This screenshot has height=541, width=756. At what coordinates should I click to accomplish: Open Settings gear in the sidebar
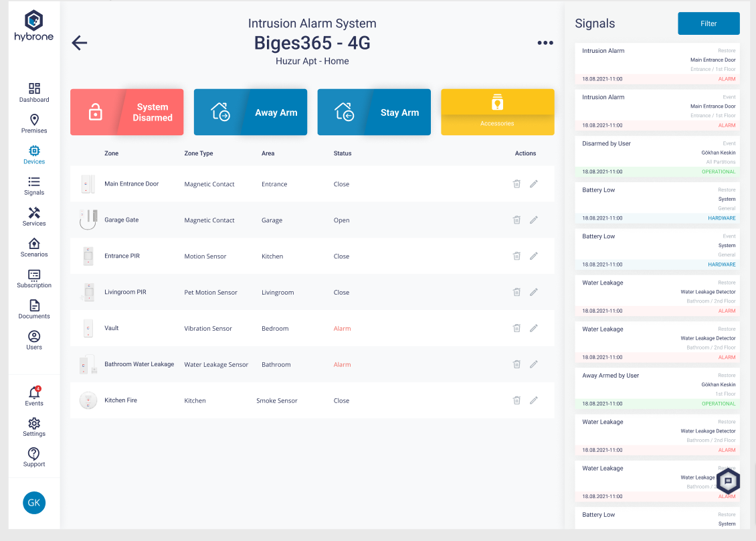pos(34,427)
